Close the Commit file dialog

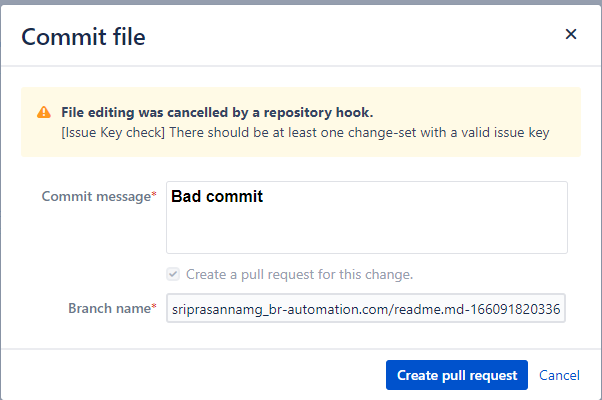(x=571, y=34)
